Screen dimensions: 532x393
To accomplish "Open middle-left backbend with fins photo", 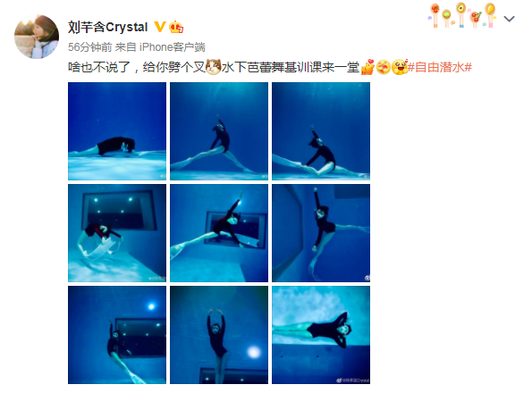I will [117, 233].
